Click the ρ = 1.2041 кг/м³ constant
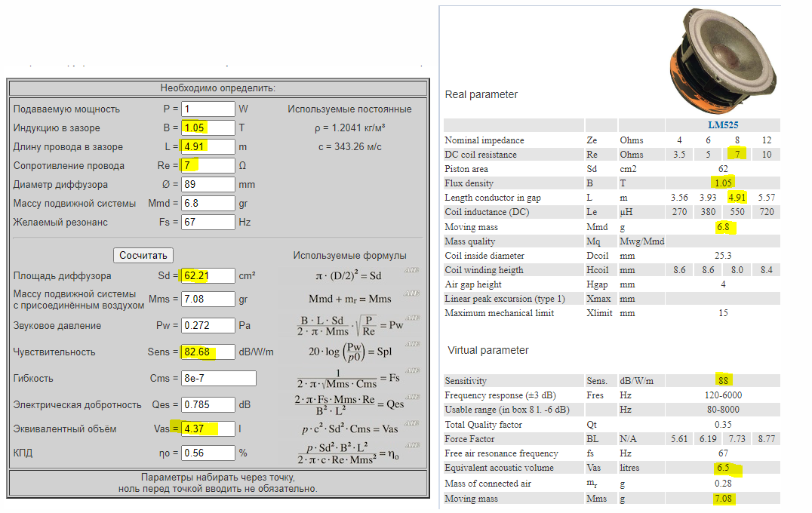 point(350,127)
